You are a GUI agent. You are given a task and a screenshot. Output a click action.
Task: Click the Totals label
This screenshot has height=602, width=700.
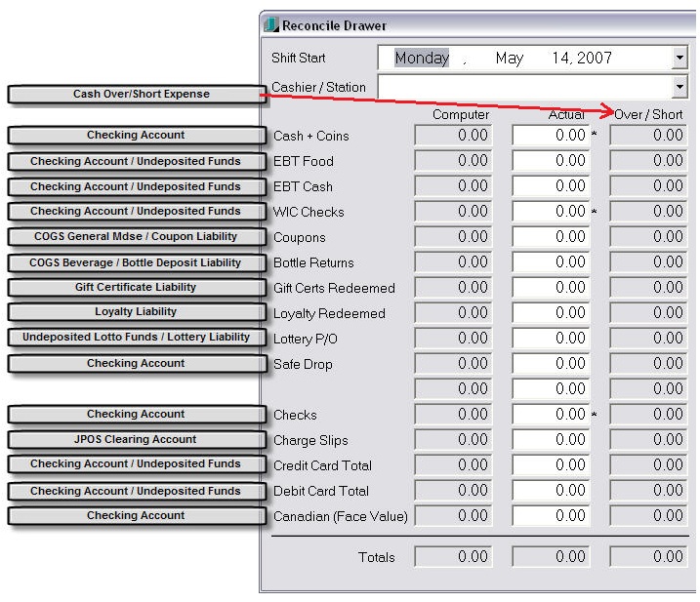tap(376, 557)
